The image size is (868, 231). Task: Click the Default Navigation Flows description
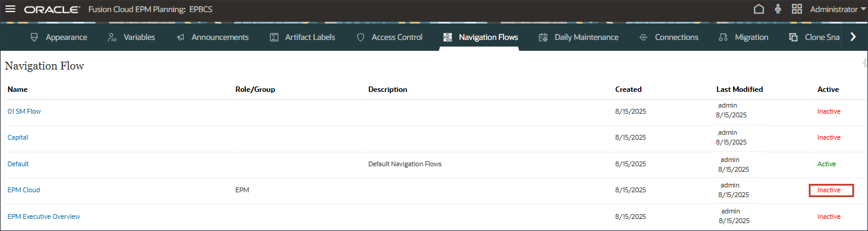[405, 164]
